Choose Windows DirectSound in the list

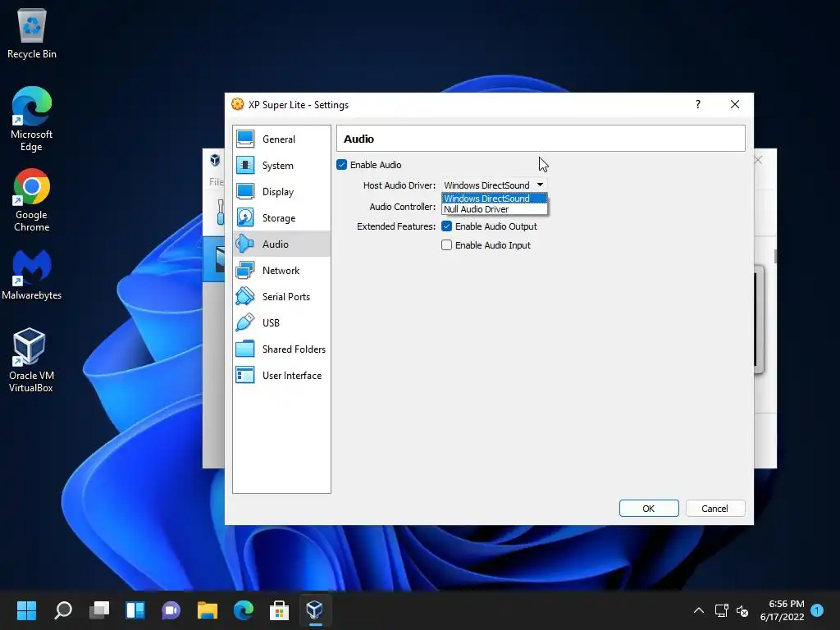coord(494,199)
